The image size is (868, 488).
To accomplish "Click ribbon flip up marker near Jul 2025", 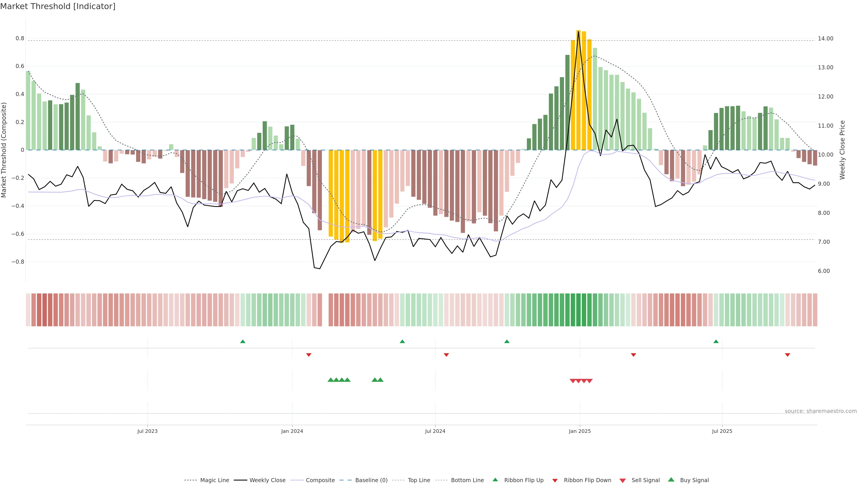I will [x=716, y=342].
